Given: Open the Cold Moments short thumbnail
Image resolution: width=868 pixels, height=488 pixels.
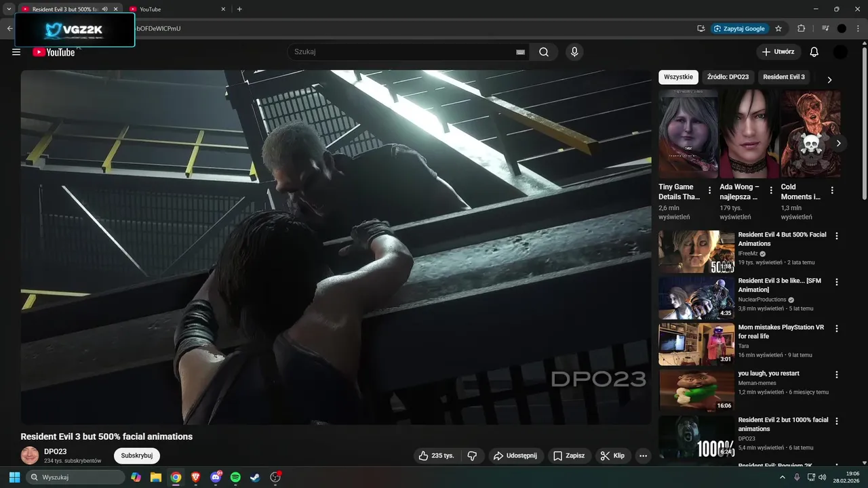Looking at the screenshot, I should [810, 134].
